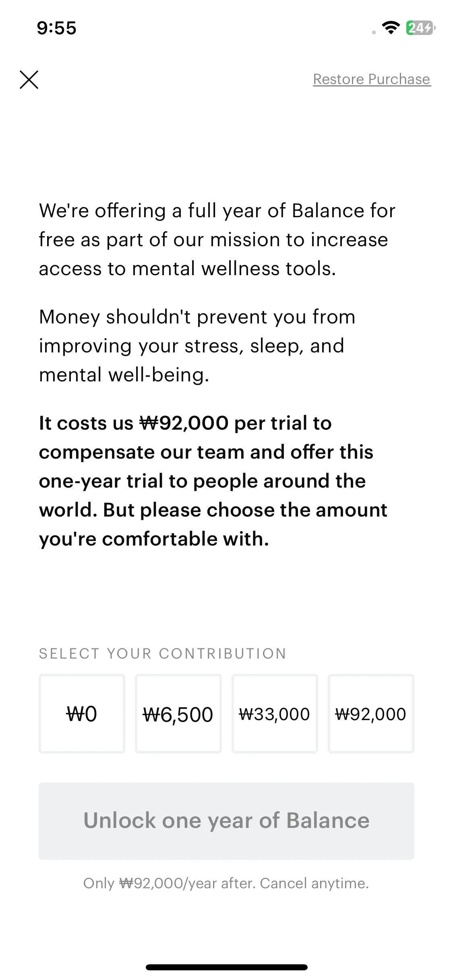Close the offer screen with the X icon

[29, 79]
